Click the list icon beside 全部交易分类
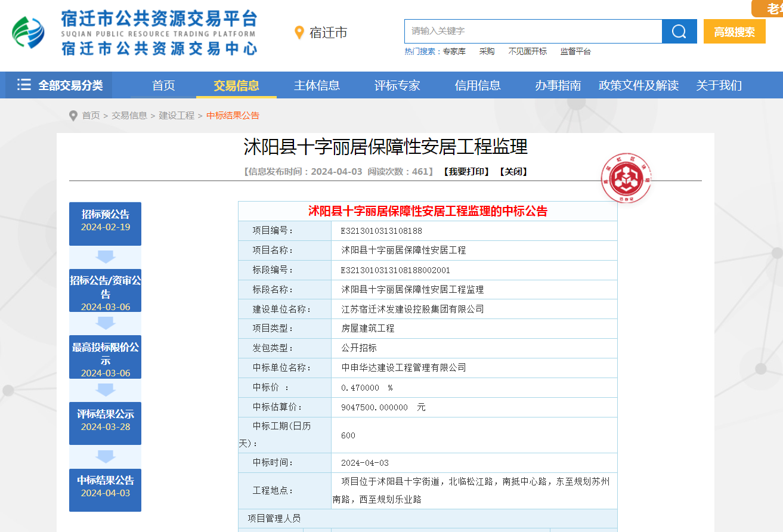 point(24,85)
